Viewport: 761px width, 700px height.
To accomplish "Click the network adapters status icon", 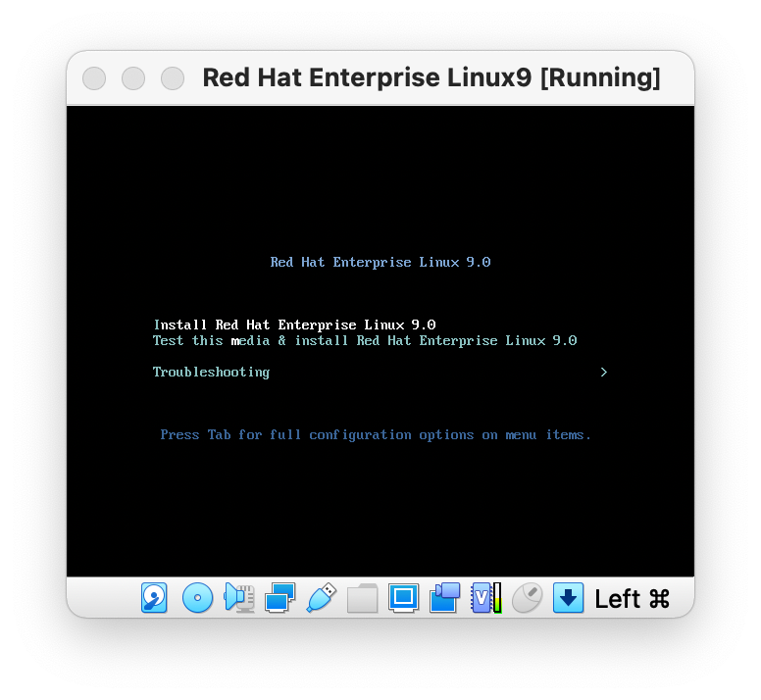I will pyautogui.click(x=280, y=598).
